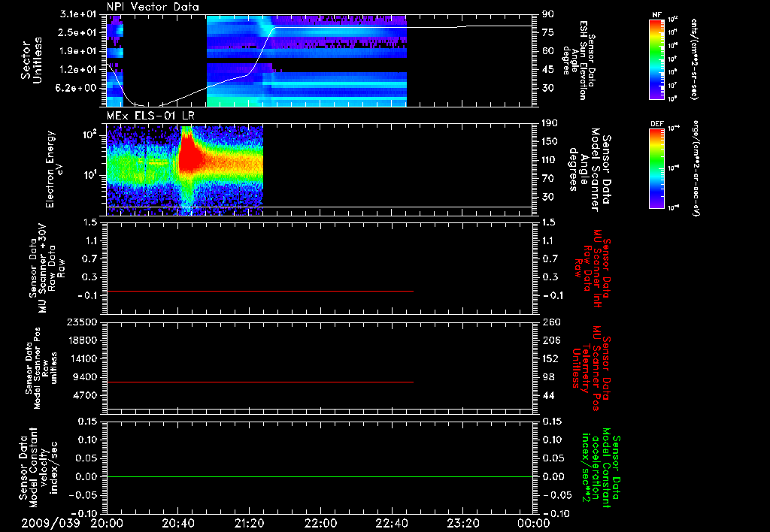Click the '190' scanner angle tick value

pos(550,122)
